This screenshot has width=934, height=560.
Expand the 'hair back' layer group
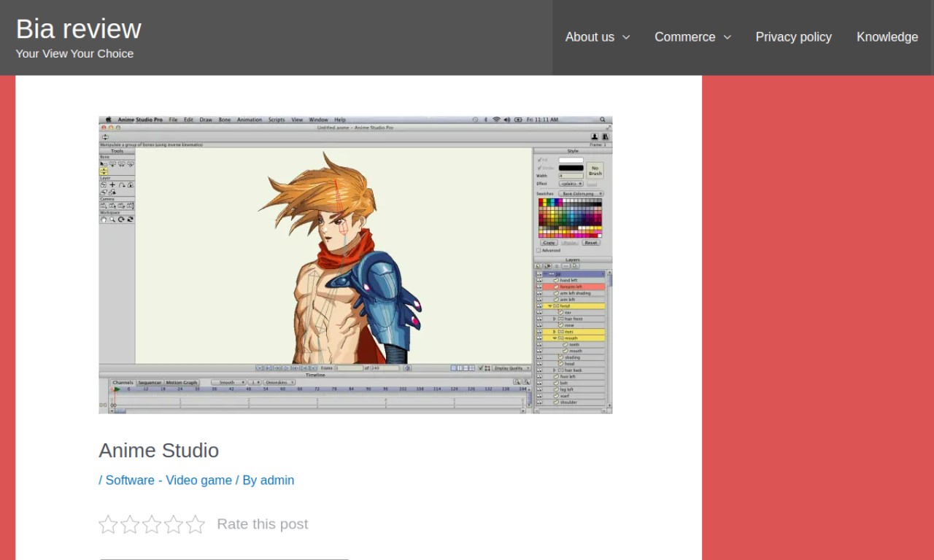pos(555,370)
